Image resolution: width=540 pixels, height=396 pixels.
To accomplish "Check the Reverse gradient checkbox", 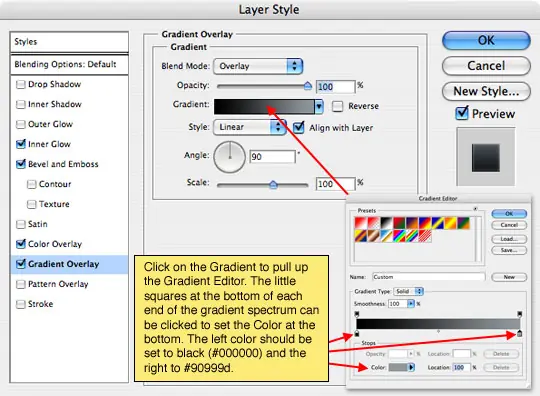I will pos(338,106).
